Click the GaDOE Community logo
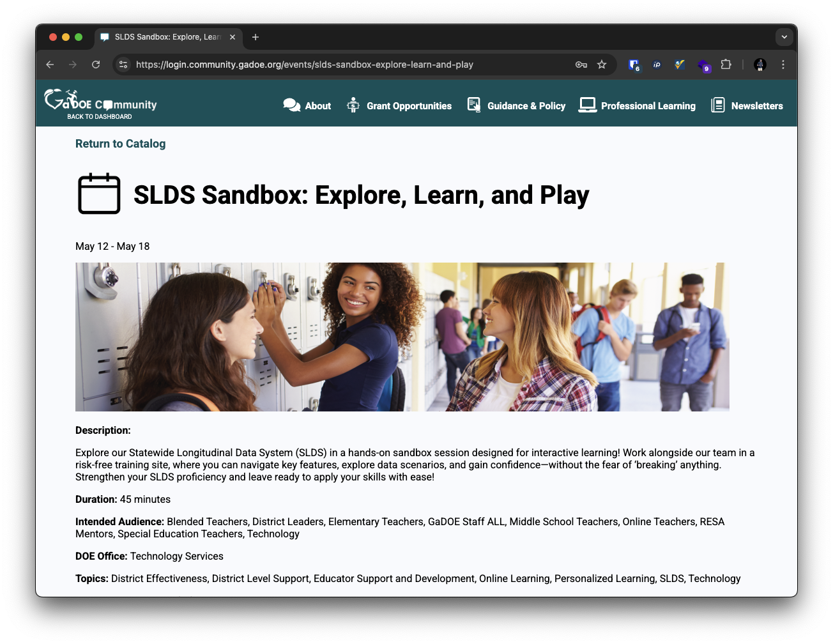 pyautogui.click(x=100, y=100)
